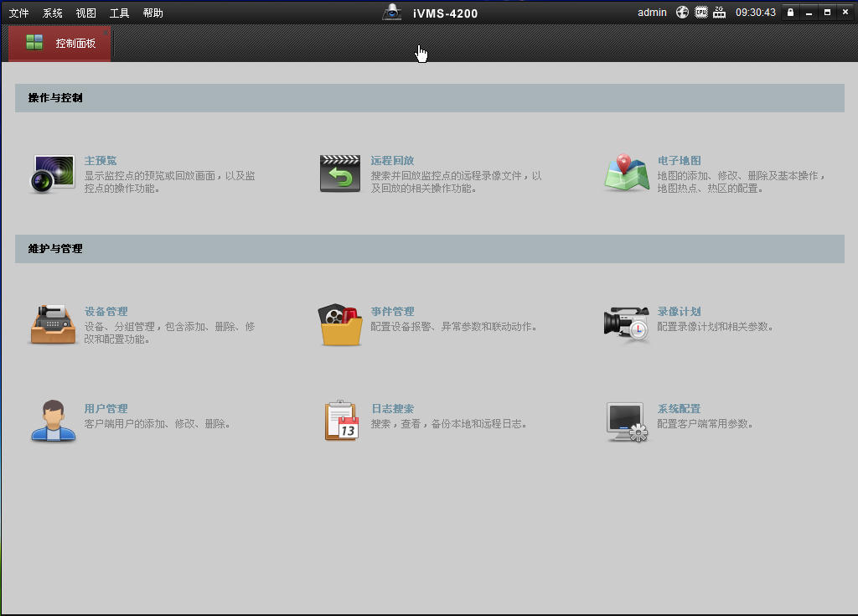This screenshot has width=858, height=616.
Task: Click the network bandwidth status icon
Action: pyautogui.click(x=720, y=12)
